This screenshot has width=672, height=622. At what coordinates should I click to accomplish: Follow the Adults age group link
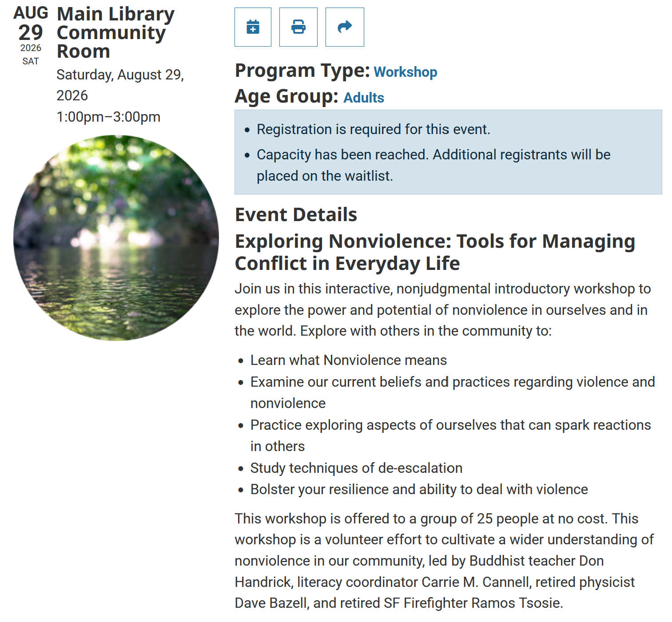364,98
